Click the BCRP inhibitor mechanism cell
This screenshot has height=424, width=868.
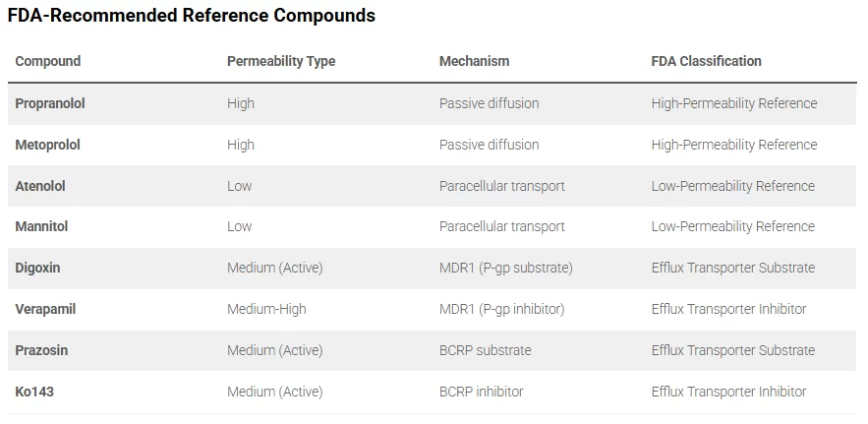coord(481,392)
